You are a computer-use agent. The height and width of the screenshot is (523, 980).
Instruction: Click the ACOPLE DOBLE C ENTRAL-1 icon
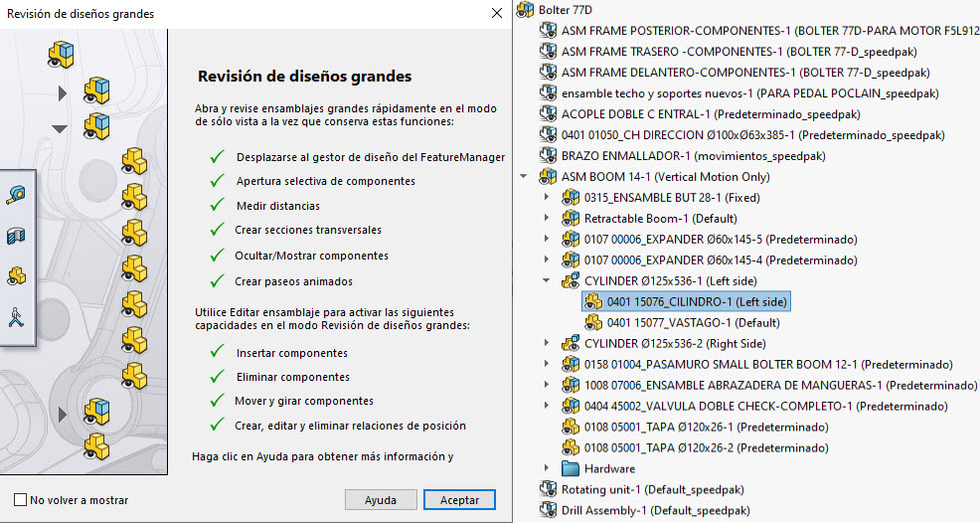point(548,114)
